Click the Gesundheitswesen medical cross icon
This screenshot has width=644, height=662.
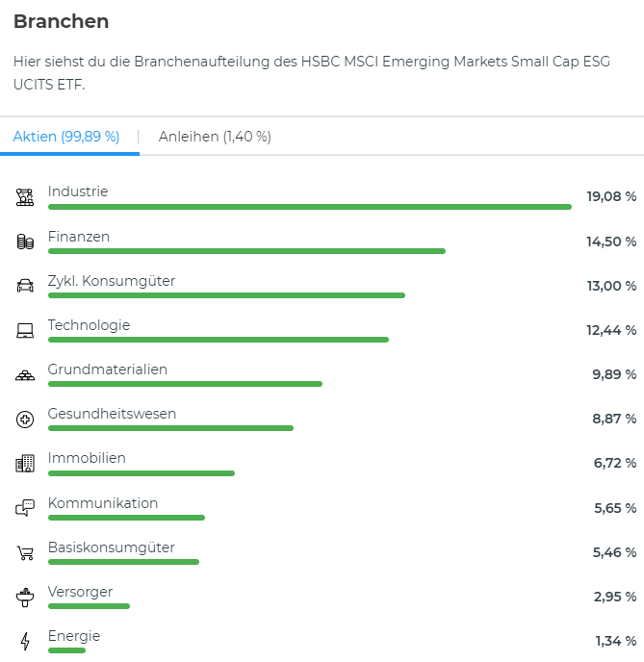(25, 420)
